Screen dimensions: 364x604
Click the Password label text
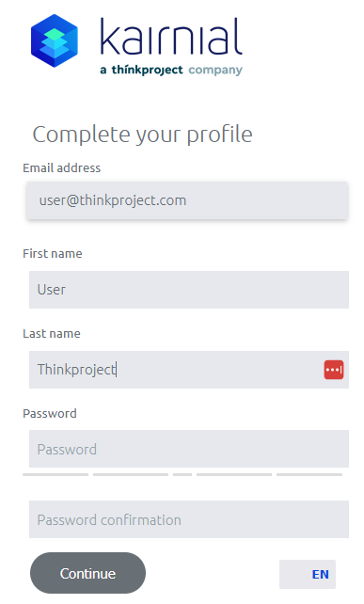[x=50, y=413]
